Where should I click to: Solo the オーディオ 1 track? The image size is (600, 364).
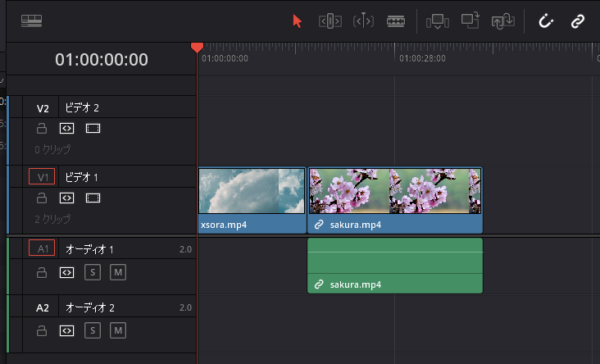pos(93,272)
